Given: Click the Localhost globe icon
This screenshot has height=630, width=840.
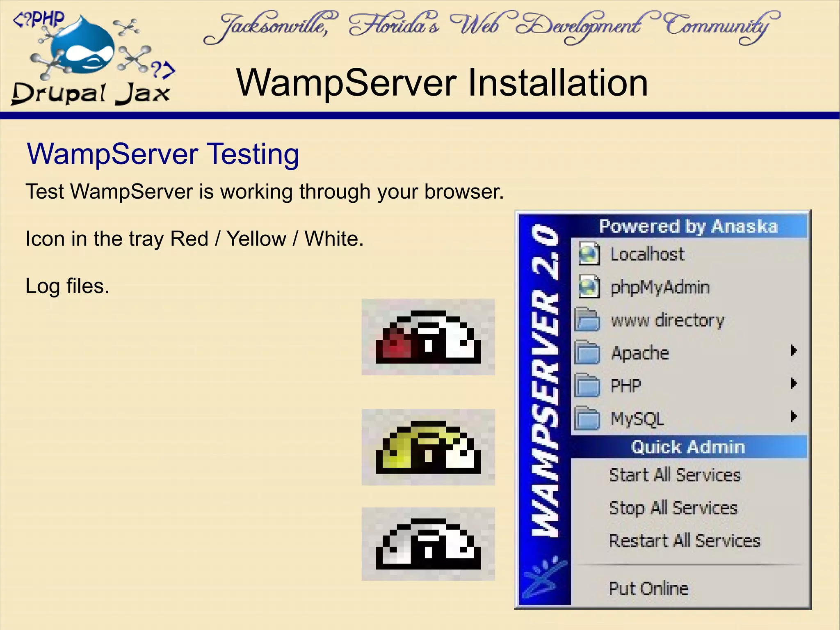Looking at the screenshot, I should pyautogui.click(x=589, y=254).
